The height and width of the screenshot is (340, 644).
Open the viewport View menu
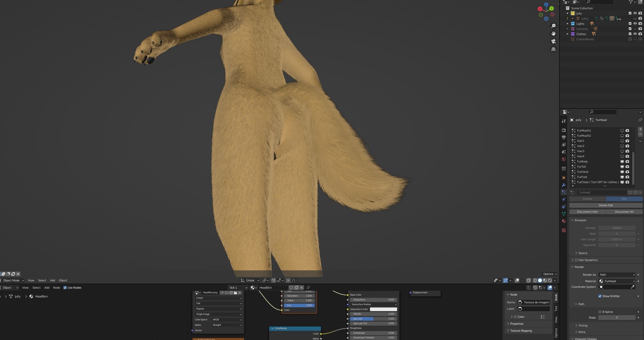coord(31,280)
